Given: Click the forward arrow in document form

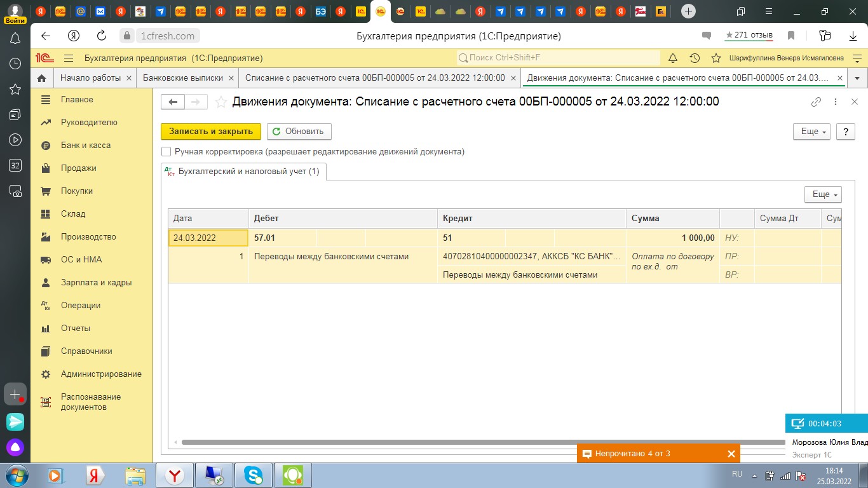Looking at the screenshot, I should tap(196, 102).
